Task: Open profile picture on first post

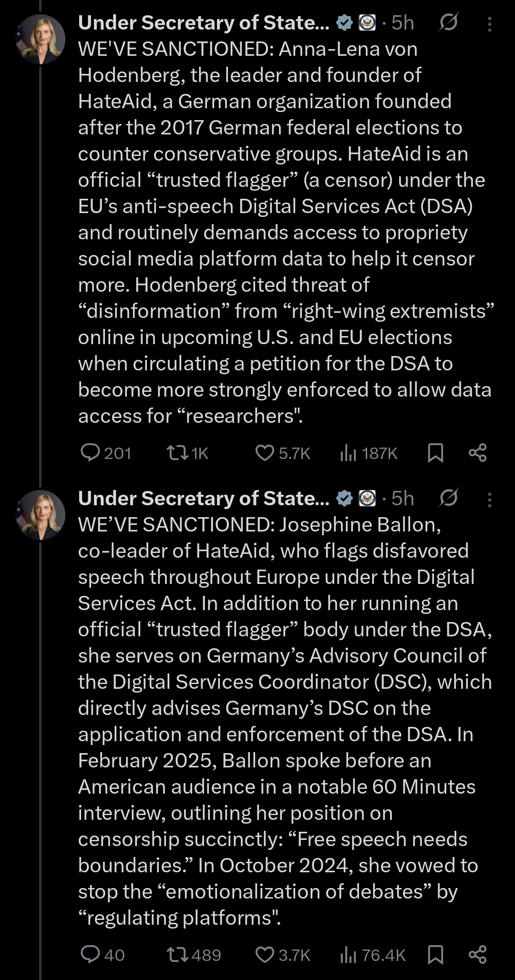Action: [x=41, y=39]
